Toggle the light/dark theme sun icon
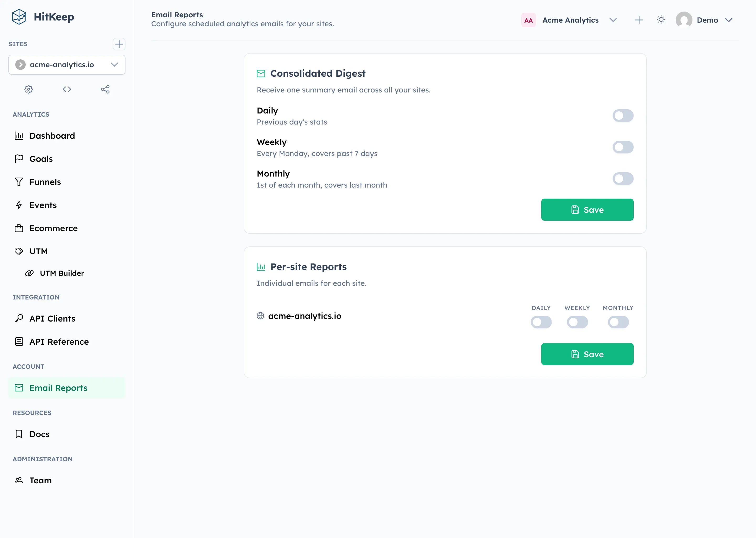The height and width of the screenshot is (538, 756). 661,20
